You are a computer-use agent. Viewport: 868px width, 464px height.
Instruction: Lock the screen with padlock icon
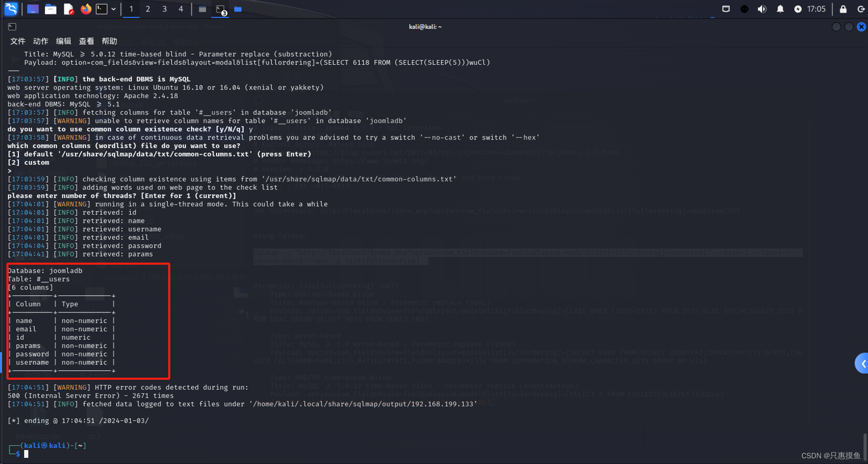tap(843, 9)
